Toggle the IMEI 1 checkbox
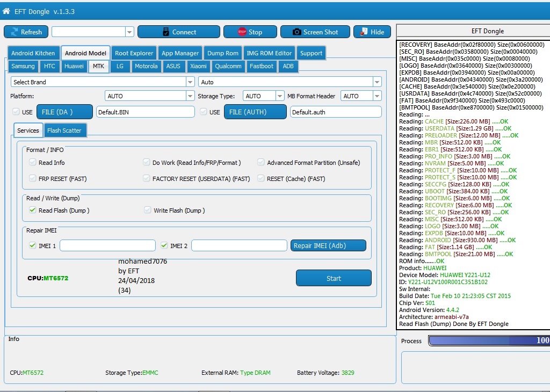550x392 pixels. 33,245
